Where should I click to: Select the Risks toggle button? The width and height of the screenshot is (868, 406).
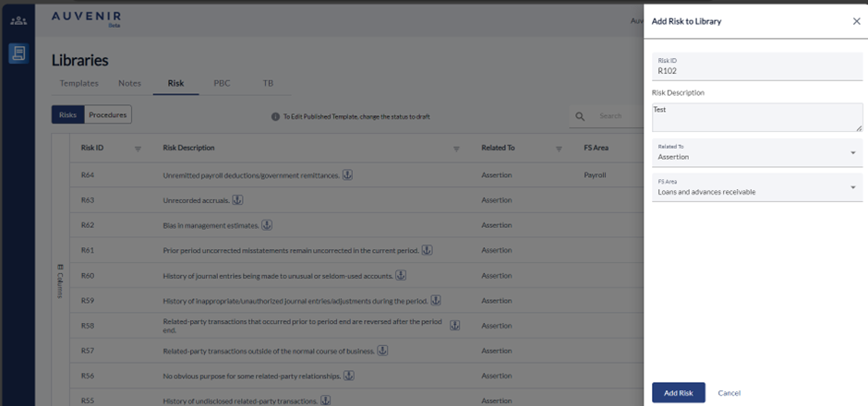[x=67, y=115]
